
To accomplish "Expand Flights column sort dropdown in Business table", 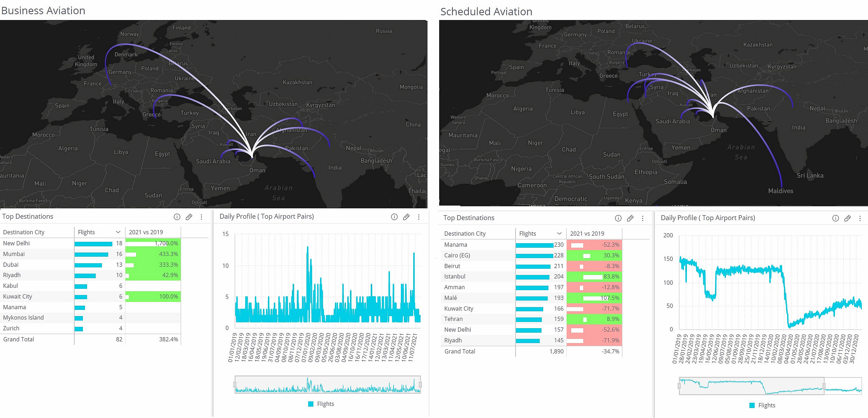I will point(118,232).
